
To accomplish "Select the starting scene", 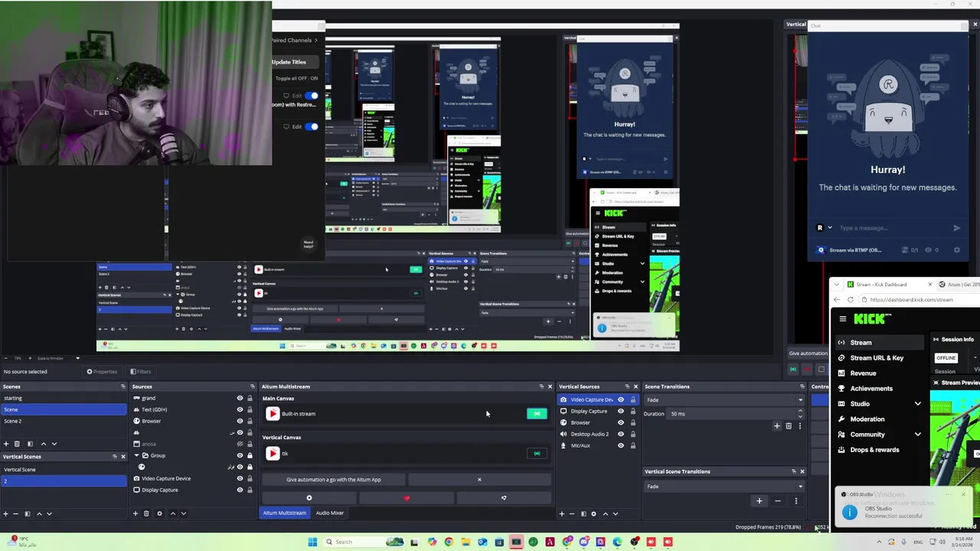I will pos(64,398).
